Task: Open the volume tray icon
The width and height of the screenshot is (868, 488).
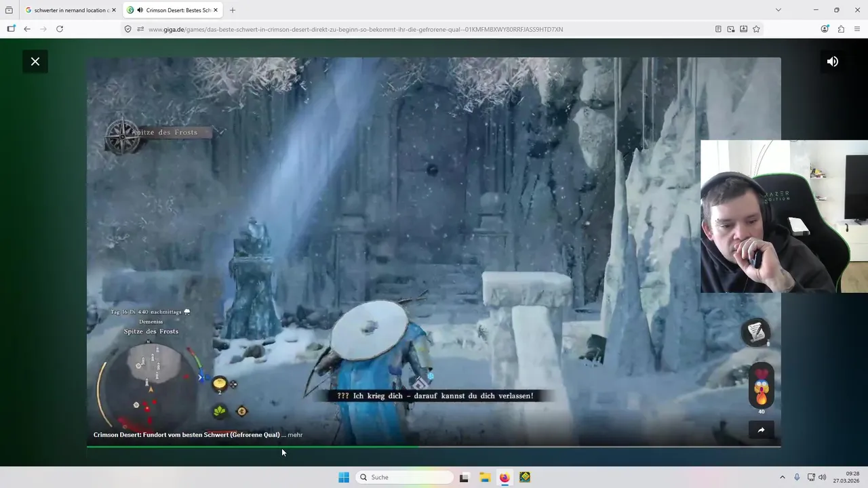Action: (823, 477)
